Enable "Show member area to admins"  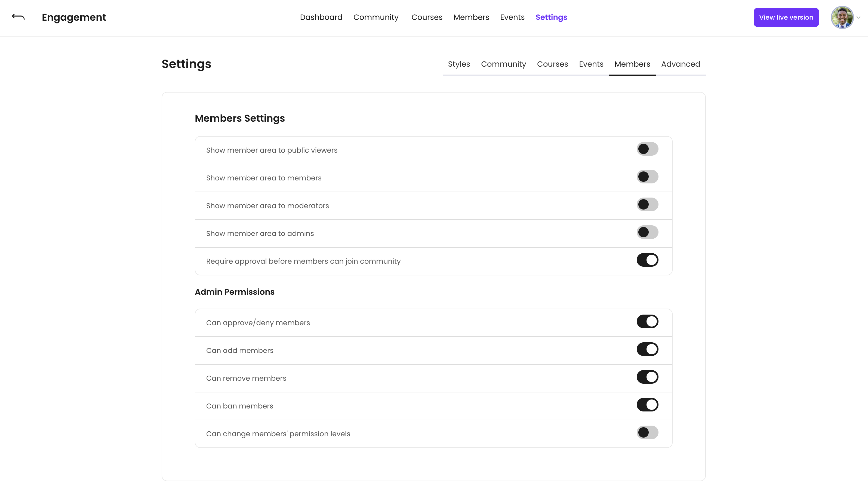pos(647,232)
